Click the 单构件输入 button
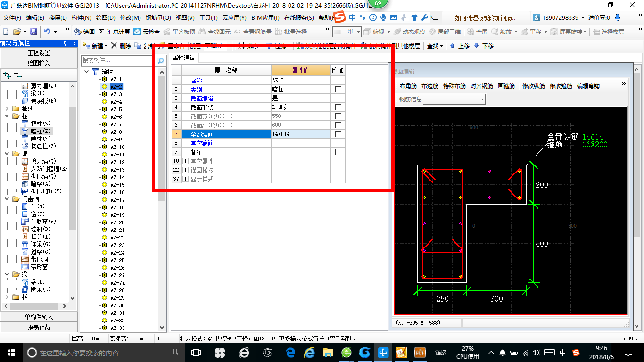This screenshot has width=644, height=362. coord(39,317)
